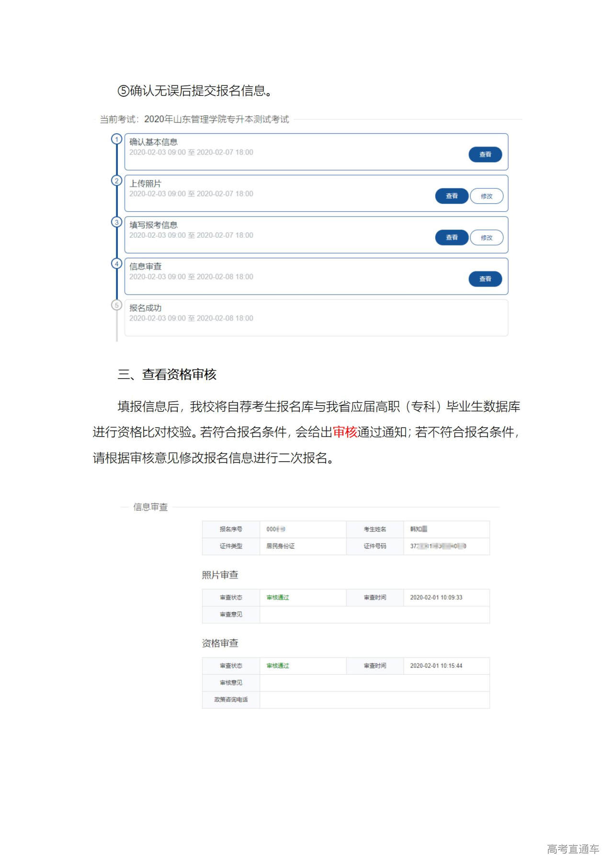The width and height of the screenshot is (613, 868).
Task: Click the step 1 circle marker
Action: coord(116,139)
